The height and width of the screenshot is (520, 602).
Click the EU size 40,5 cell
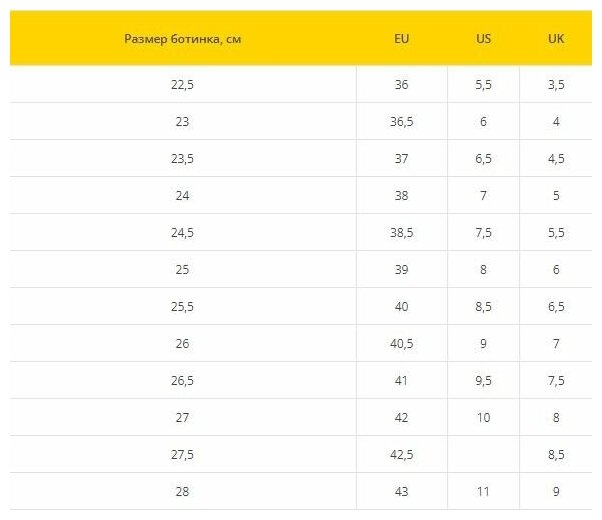(x=402, y=344)
